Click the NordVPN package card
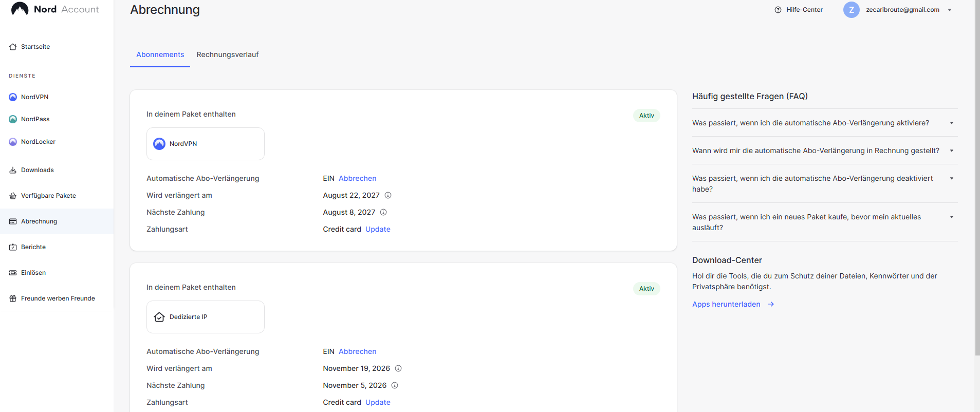980x412 pixels. click(x=206, y=144)
